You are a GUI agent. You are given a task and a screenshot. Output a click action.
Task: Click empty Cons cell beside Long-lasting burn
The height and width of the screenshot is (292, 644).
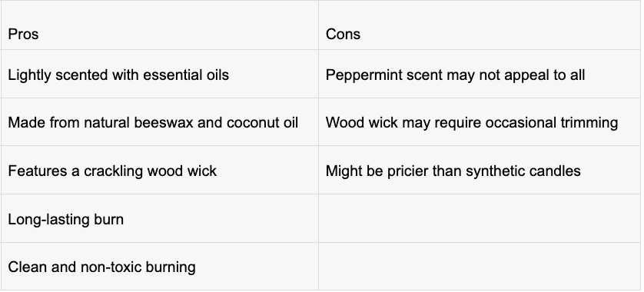(x=480, y=218)
